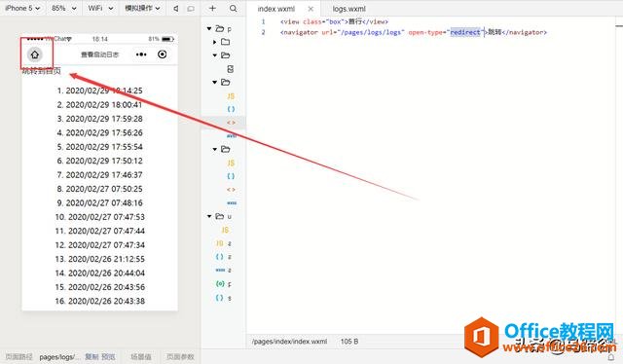Click the 105 B file size text
Screen dimensions: 623x364
(x=349, y=342)
